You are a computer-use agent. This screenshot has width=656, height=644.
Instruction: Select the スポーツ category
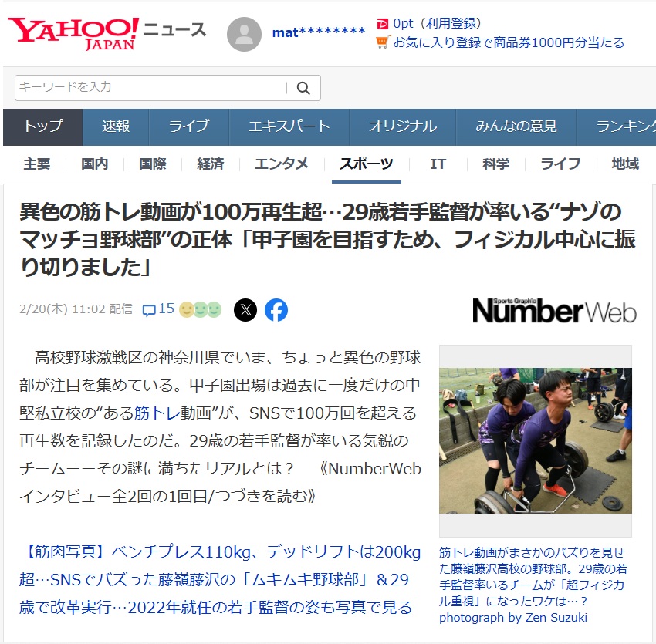pos(366,164)
